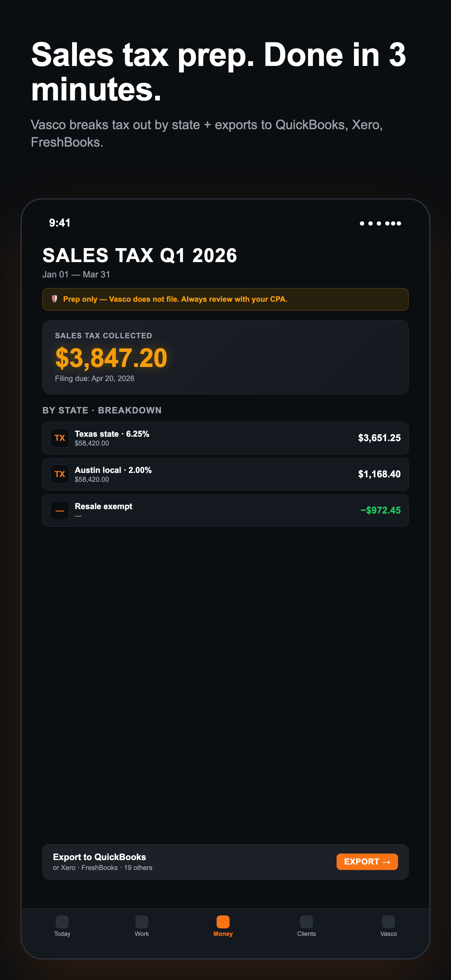Image resolution: width=451 pixels, height=980 pixels.
Task: Select the orange Money tab icon
Action: [x=223, y=922]
